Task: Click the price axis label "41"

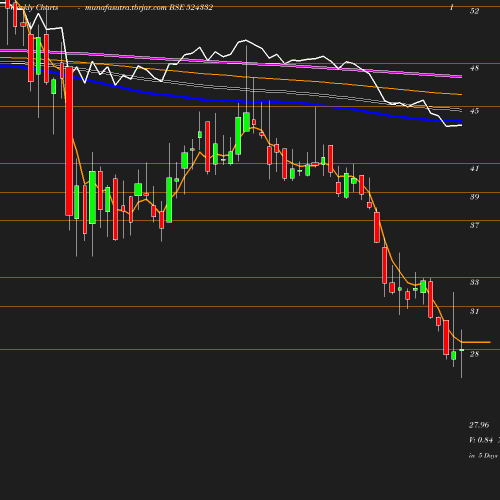Action: [474, 169]
